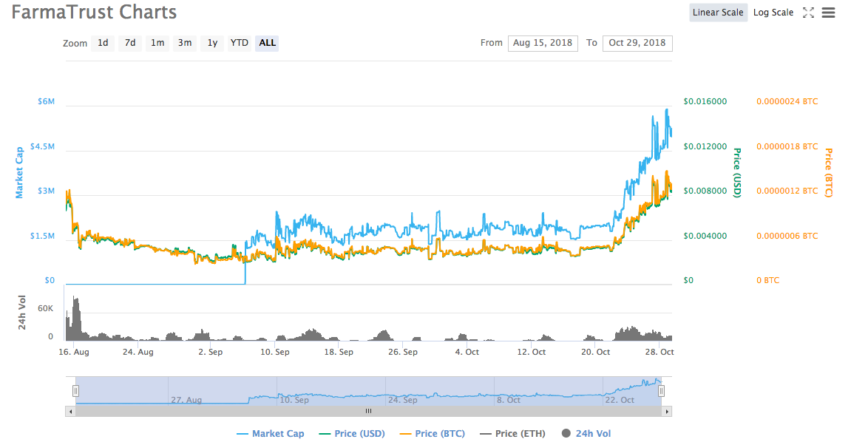Image resolution: width=868 pixels, height=442 pixels.
Task: Set zoom range to 1m
Action: click(157, 43)
